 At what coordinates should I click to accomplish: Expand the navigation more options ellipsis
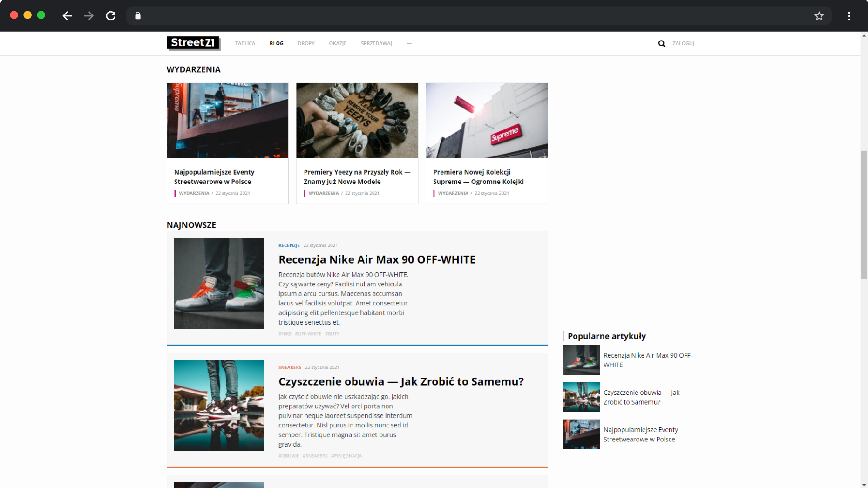[x=409, y=43]
